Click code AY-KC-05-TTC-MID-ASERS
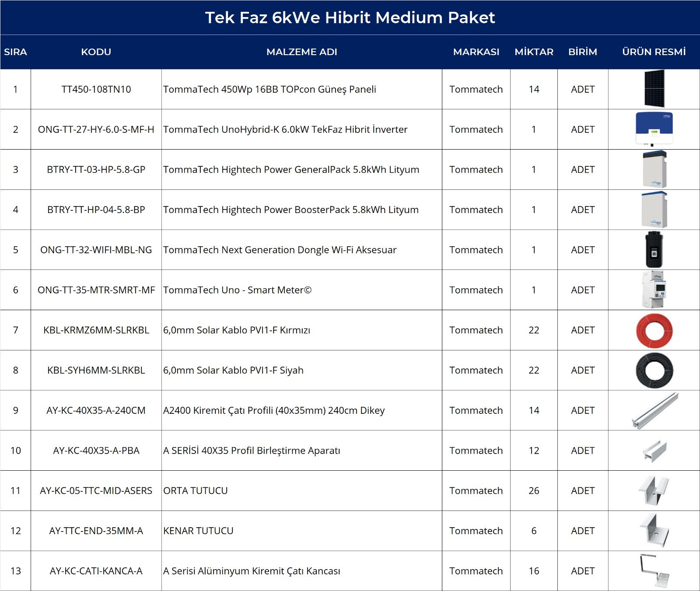This screenshot has height=591, width=700. (96, 490)
